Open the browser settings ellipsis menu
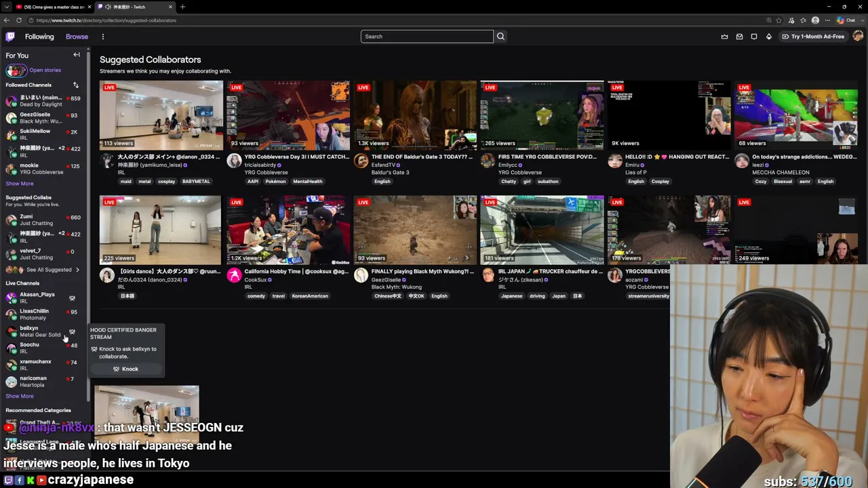Viewport: 868px width, 488px height. (x=827, y=20)
